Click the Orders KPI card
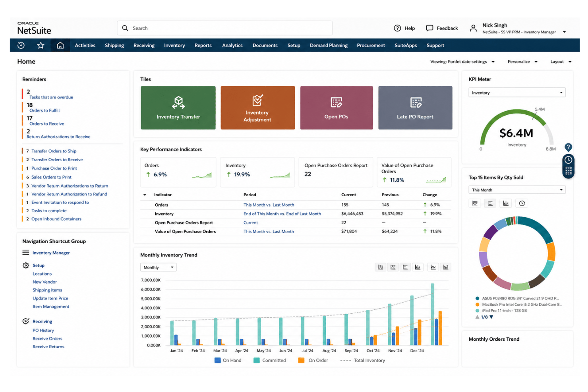The height and width of the screenshot is (392, 588). point(178,172)
